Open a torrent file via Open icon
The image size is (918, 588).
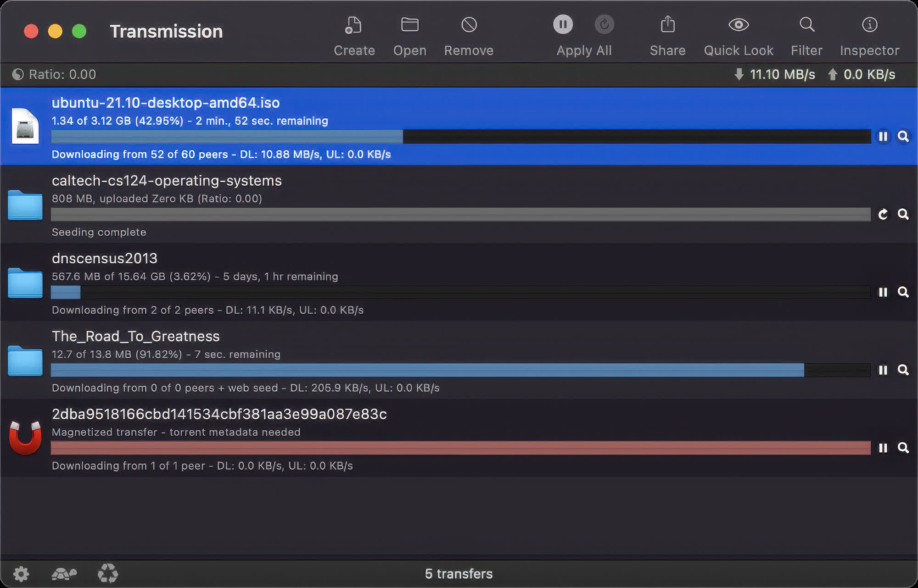coord(409,25)
